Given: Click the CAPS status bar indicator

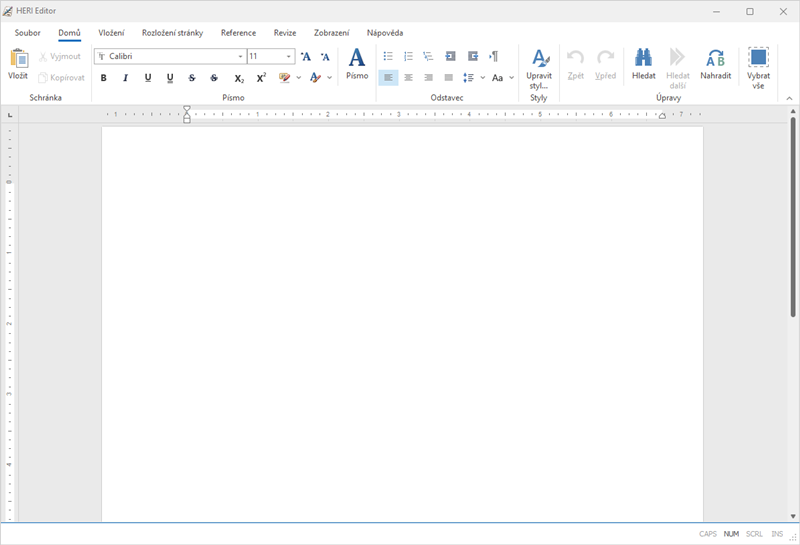Looking at the screenshot, I should pyautogui.click(x=708, y=534).
